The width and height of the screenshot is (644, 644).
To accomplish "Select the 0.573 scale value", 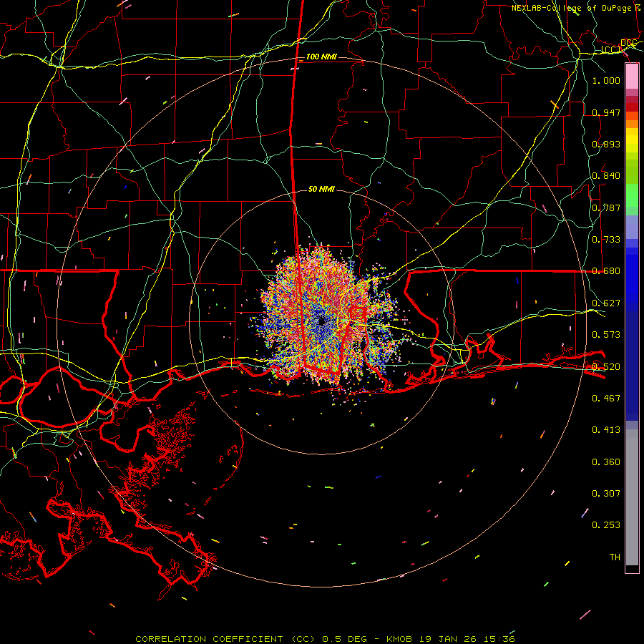I will [606, 335].
